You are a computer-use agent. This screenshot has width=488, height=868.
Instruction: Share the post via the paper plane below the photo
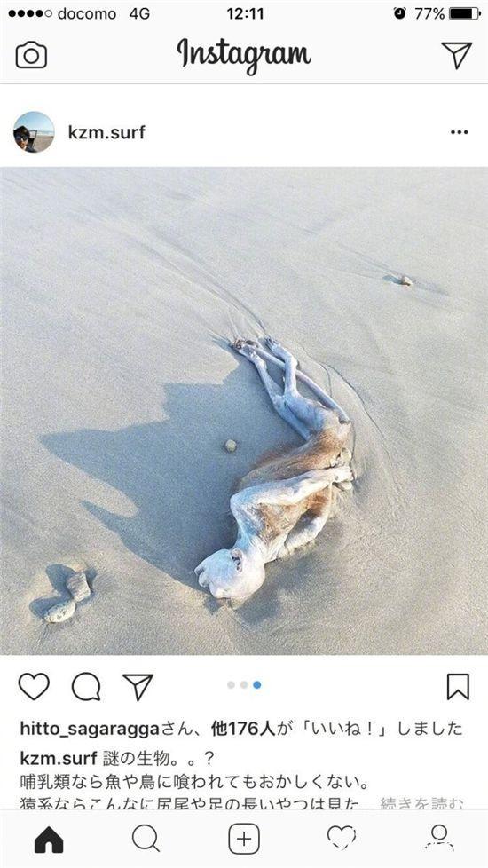tap(138, 687)
